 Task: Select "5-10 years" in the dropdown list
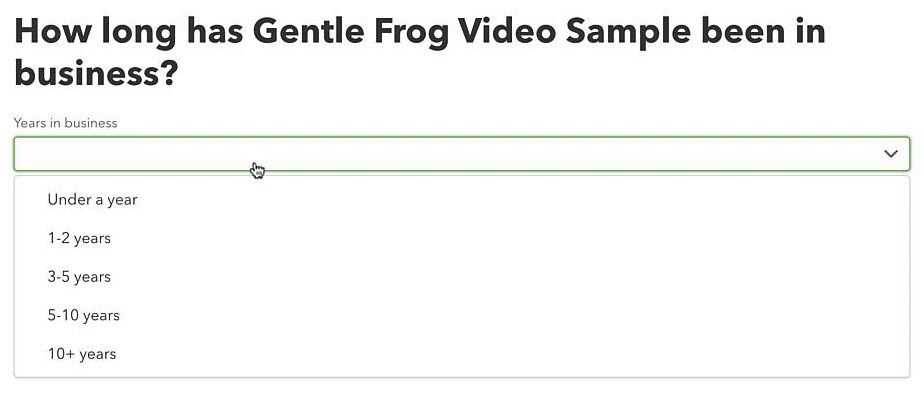coord(462,315)
